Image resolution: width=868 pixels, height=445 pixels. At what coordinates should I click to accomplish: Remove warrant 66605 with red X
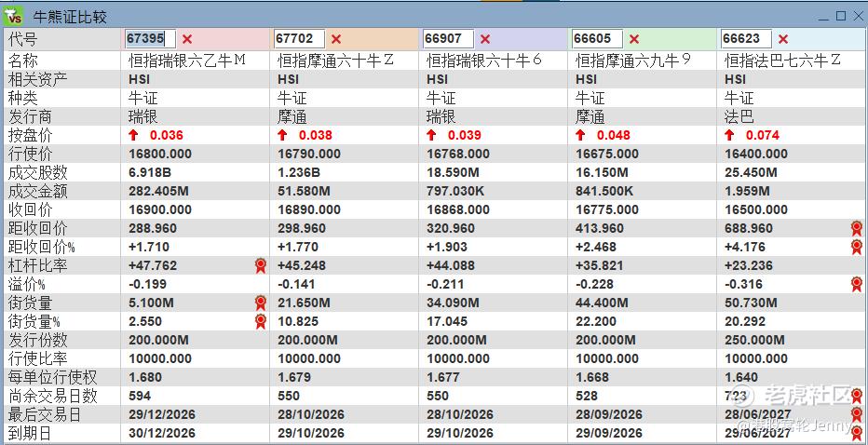pos(634,39)
